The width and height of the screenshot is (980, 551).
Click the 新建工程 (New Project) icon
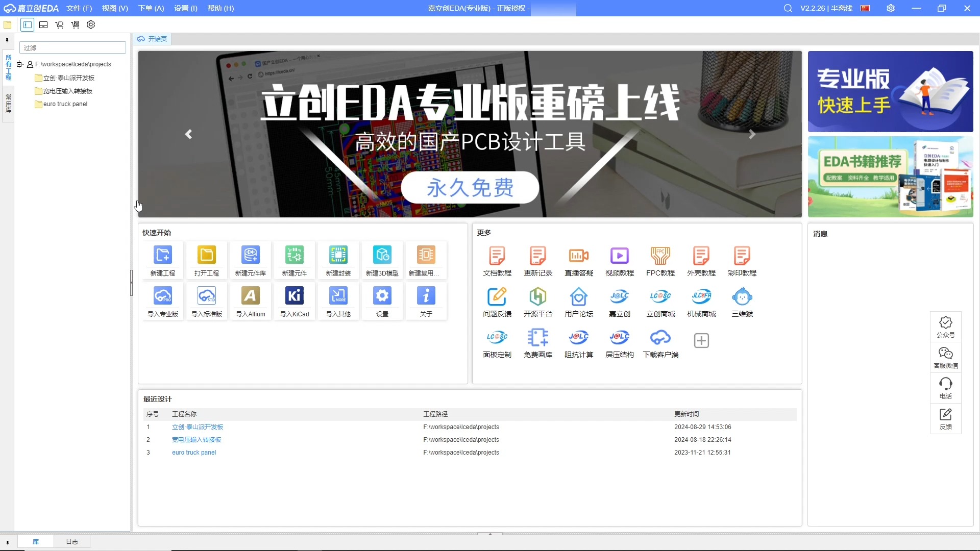pyautogui.click(x=163, y=255)
